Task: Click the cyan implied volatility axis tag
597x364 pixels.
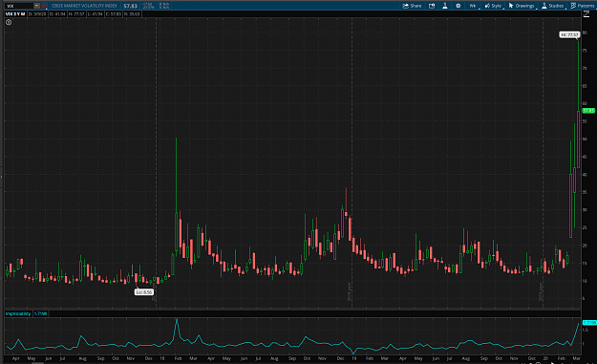Action: click(588, 323)
